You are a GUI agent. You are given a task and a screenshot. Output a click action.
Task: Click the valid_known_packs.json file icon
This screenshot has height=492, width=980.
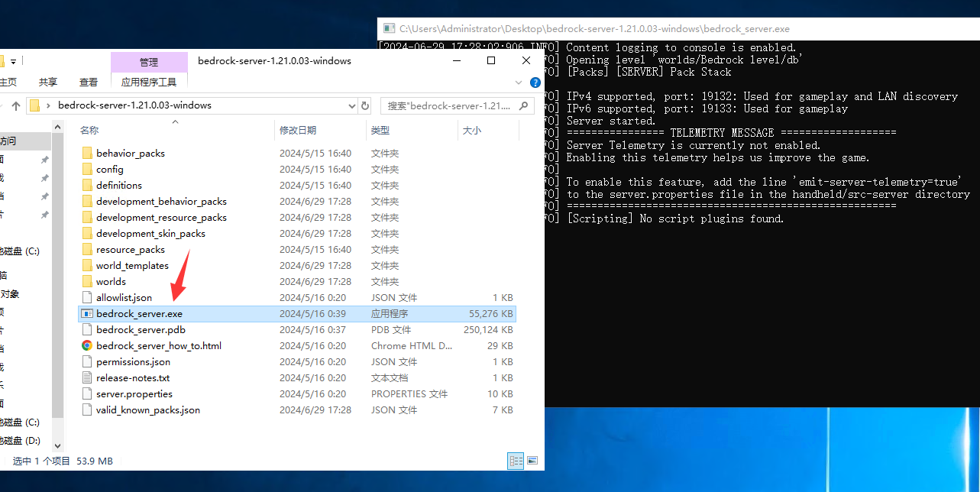tap(87, 409)
